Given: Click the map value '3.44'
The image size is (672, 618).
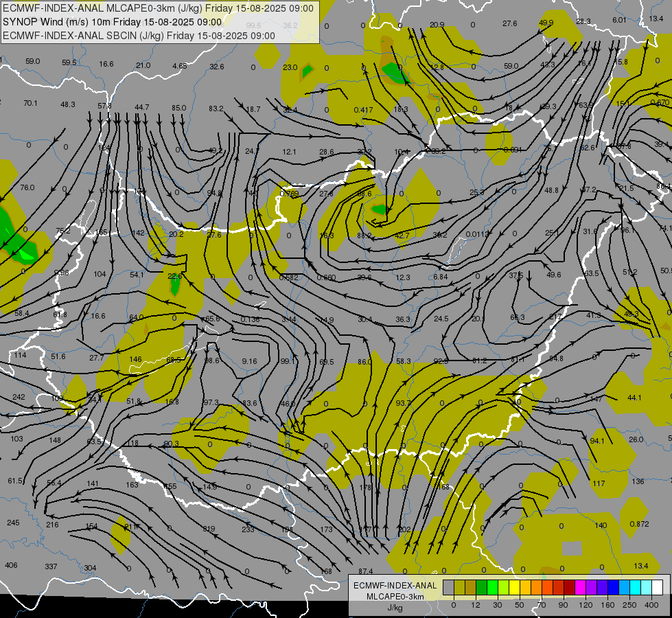Looking at the screenshot, I should [x=289, y=319].
